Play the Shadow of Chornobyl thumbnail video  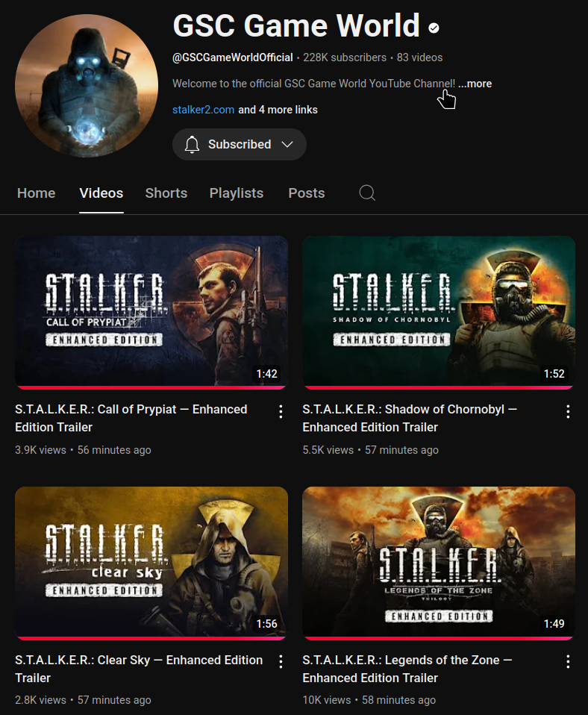[x=439, y=313]
